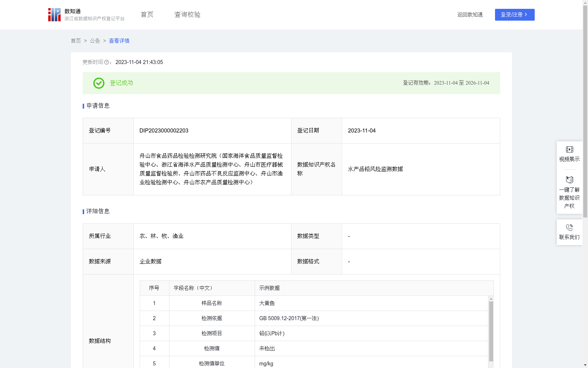The image size is (588, 368).
Task: Click the 联系我们 phone icon
Action: point(569,227)
